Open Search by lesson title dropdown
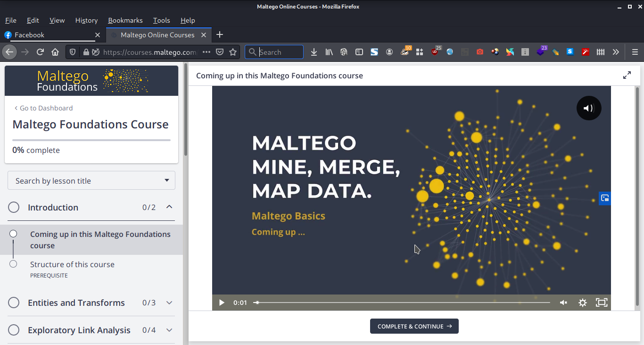This screenshot has height=345, width=644. click(x=91, y=181)
